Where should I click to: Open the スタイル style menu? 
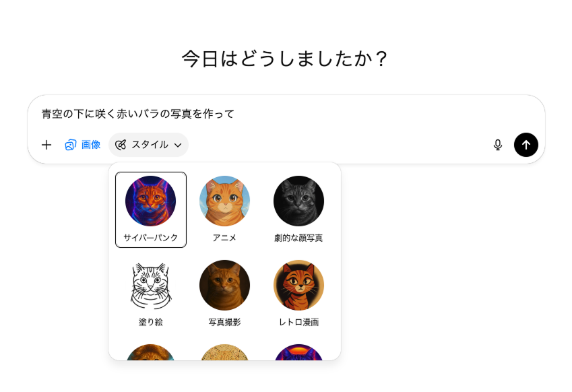click(x=148, y=145)
